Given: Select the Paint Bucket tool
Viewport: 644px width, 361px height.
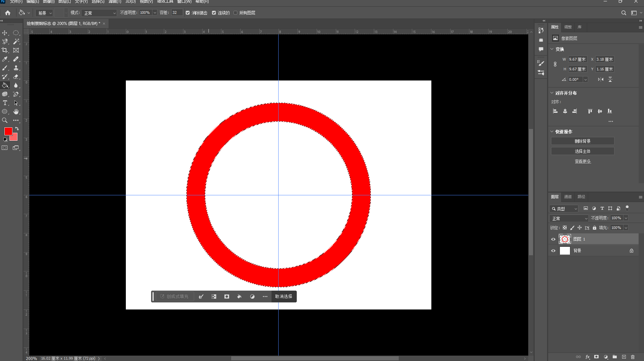Looking at the screenshot, I should click(5, 85).
